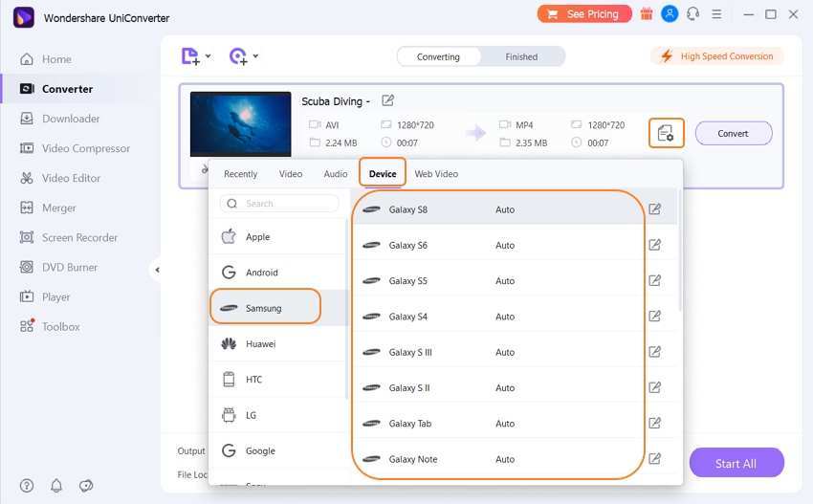The height and width of the screenshot is (504, 813).
Task: Expand the Add Files dropdown arrow
Action: pyautogui.click(x=208, y=56)
